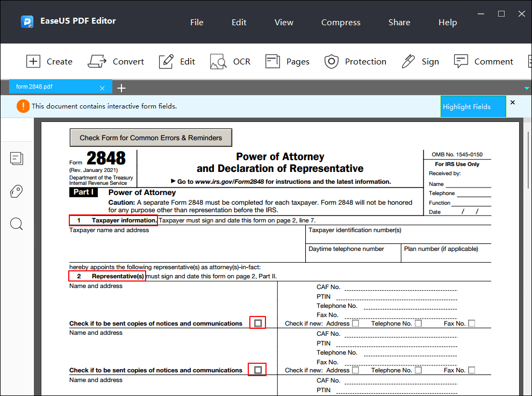532x396 pixels.
Task: Check second 'sent copies of notices' checkbox
Action: pyautogui.click(x=258, y=370)
